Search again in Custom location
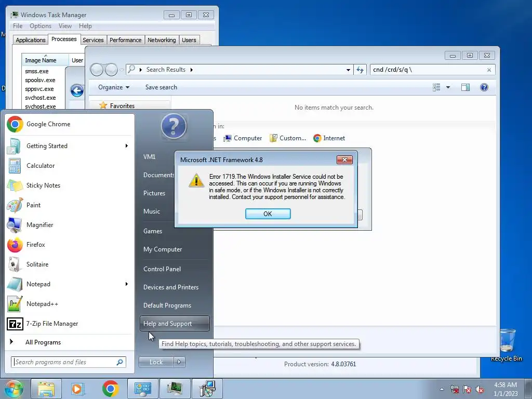The image size is (532, 399). tap(288, 138)
